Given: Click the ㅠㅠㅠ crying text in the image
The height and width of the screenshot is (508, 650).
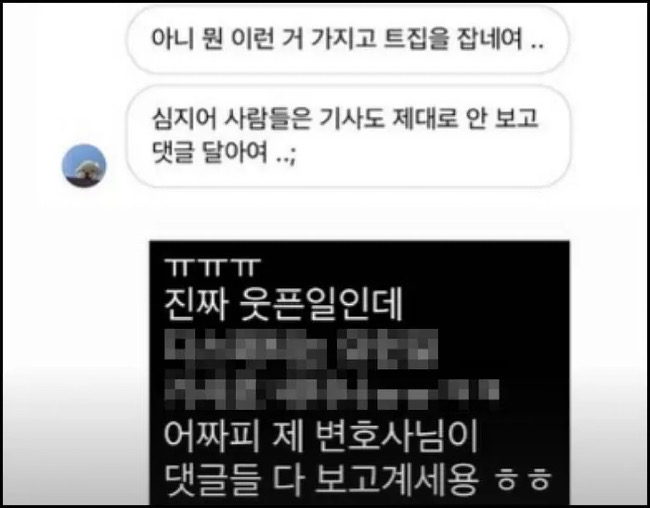Looking at the screenshot, I should point(212,267).
